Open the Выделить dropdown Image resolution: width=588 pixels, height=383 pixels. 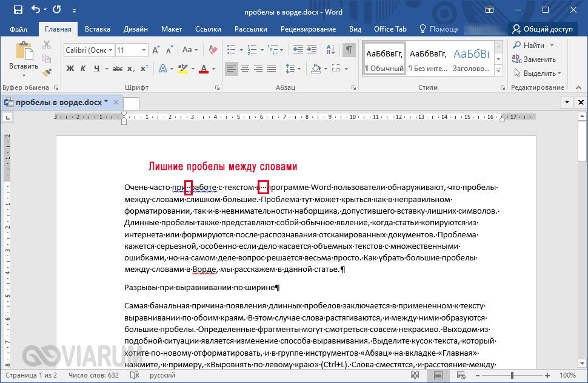pyautogui.click(x=537, y=73)
